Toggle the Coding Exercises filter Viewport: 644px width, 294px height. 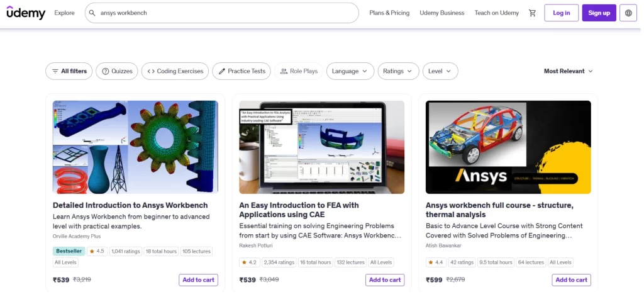click(x=175, y=71)
